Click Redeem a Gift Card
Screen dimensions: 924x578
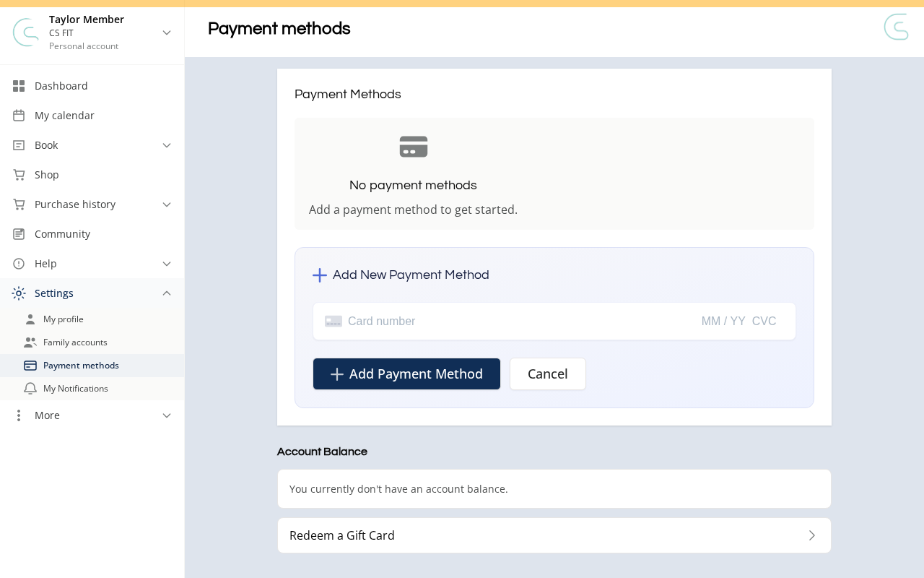click(x=554, y=535)
